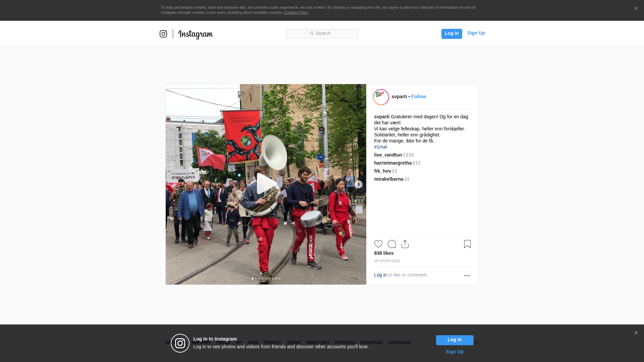Open the #1mai hashtag link
The width and height of the screenshot is (644, 362).
pos(380,147)
